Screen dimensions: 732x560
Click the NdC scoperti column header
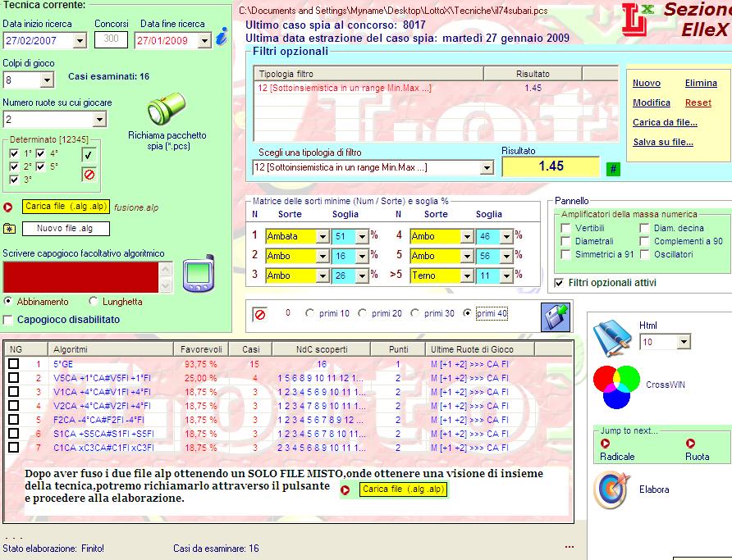(321, 349)
